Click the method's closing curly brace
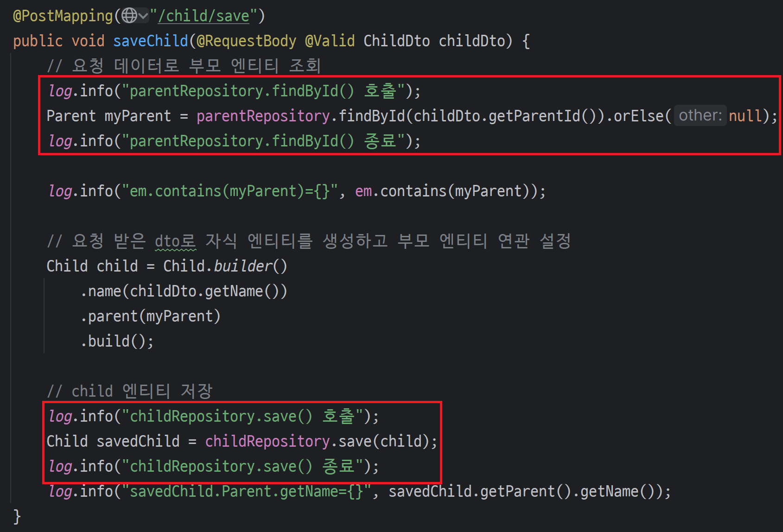Image resolution: width=783 pixels, height=532 pixels. (x=17, y=516)
